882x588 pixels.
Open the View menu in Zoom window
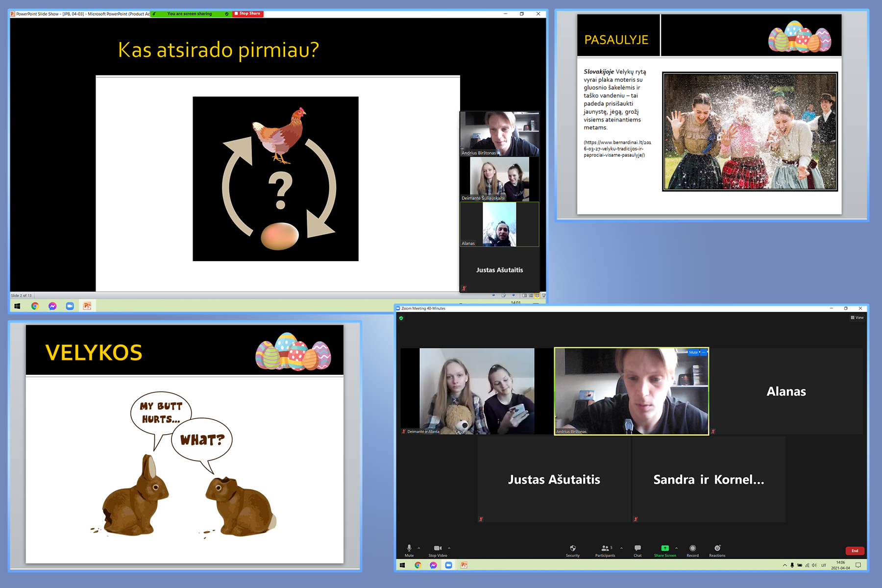pos(857,318)
